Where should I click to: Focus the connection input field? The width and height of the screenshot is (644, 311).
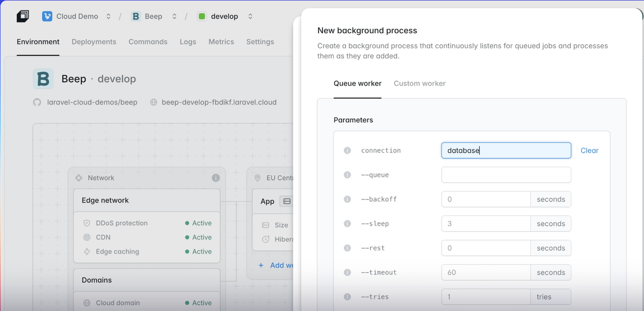click(x=506, y=151)
